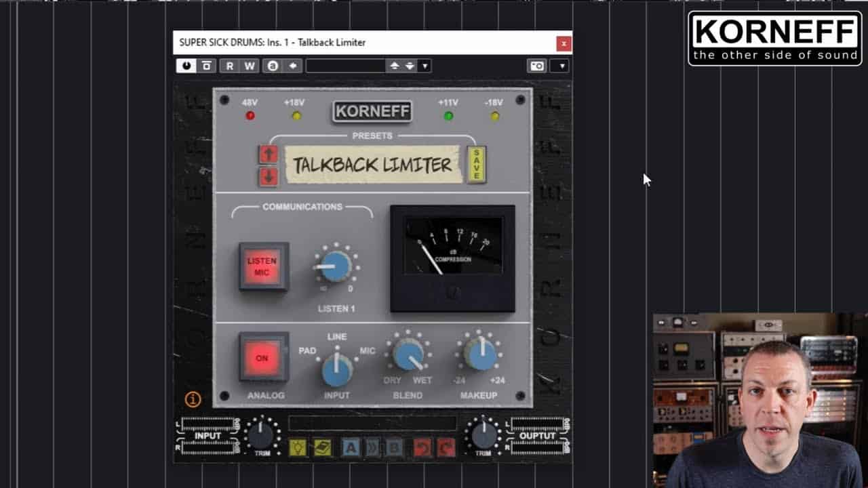
Task: Click the yellow +18V indicator light
Action: point(296,116)
